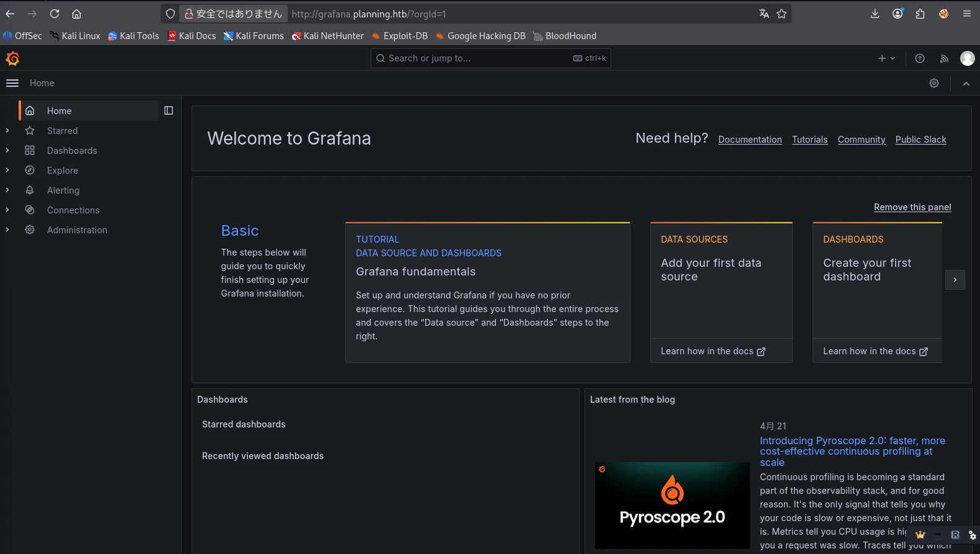Image resolution: width=980 pixels, height=554 pixels.
Task: Click Create your first dashboard card
Action: (x=878, y=280)
